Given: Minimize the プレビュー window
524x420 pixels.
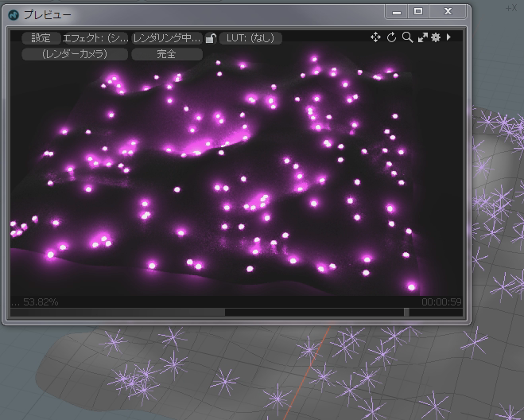Looking at the screenshot, I should tap(397, 11).
